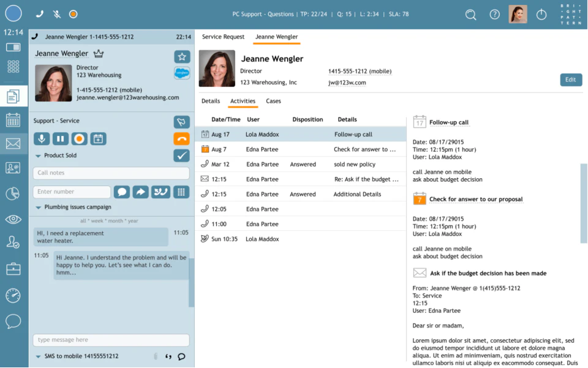Flag the current interaction
The width and height of the screenshot is (588, 368).
tap(181, 122)
